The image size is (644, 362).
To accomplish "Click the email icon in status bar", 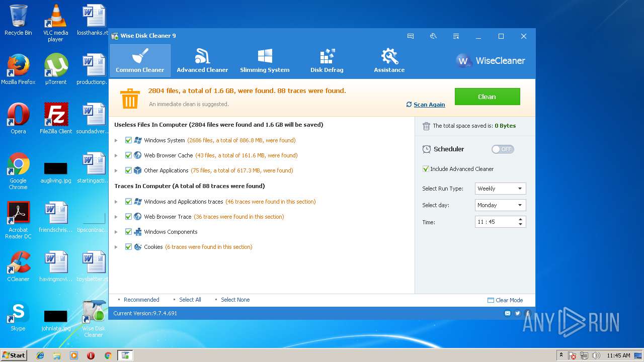I will click(x=508, y=313).
